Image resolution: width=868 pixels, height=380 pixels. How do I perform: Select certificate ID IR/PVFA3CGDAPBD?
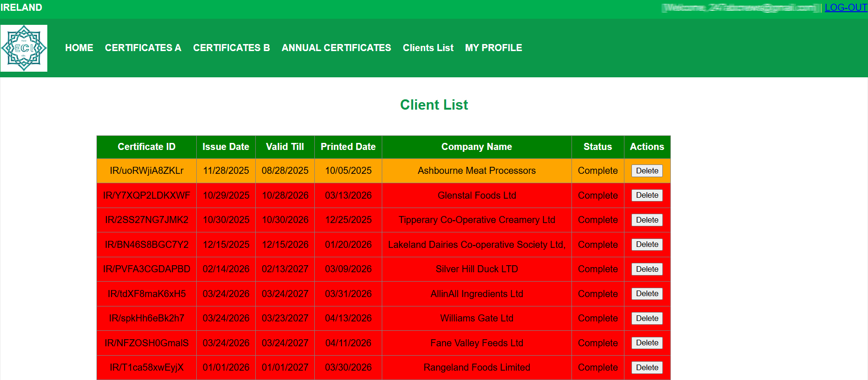(x=147, y=269)
